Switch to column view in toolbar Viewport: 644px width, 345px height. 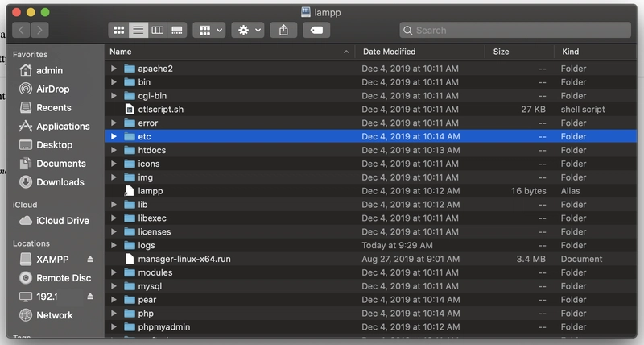pos(158,30)
